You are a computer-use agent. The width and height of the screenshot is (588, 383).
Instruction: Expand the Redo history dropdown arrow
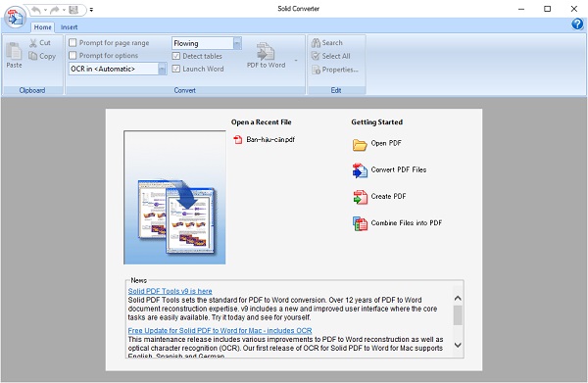point(64,10)
